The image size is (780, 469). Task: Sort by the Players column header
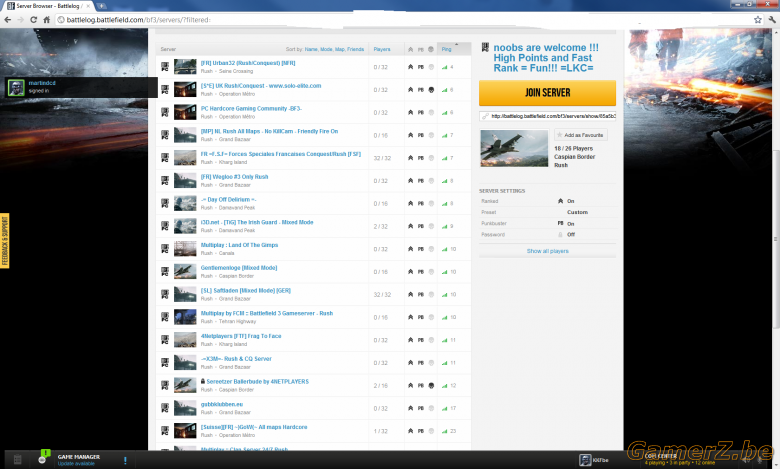click(382, 49)
